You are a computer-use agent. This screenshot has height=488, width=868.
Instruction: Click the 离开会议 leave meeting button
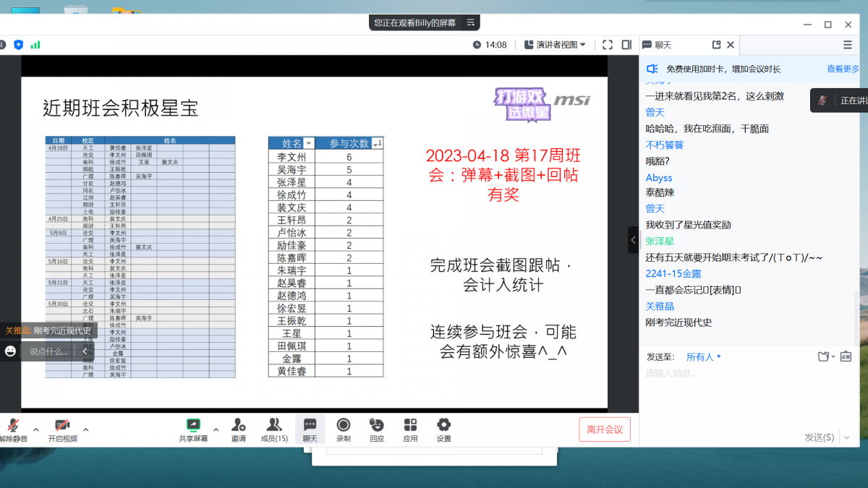[x=605, y=429]
